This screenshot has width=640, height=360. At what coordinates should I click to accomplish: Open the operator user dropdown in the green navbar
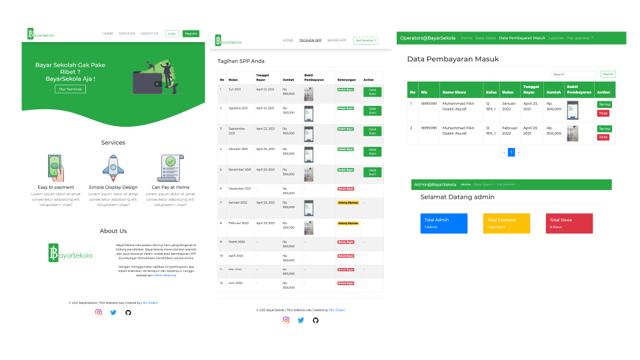pyautogui.click(x=580, y=38)
